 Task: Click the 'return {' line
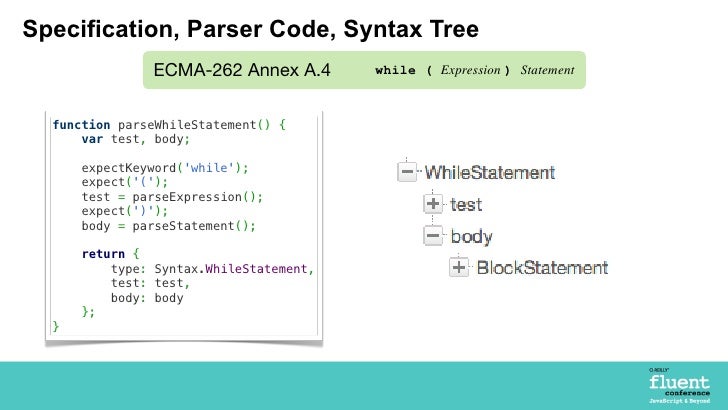click(110, 254)
